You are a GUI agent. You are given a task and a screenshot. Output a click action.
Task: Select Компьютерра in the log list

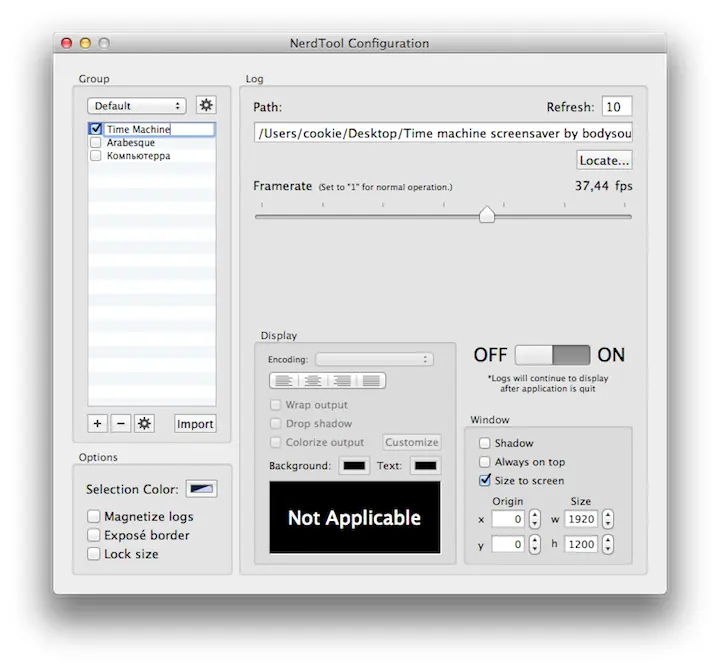139,156
